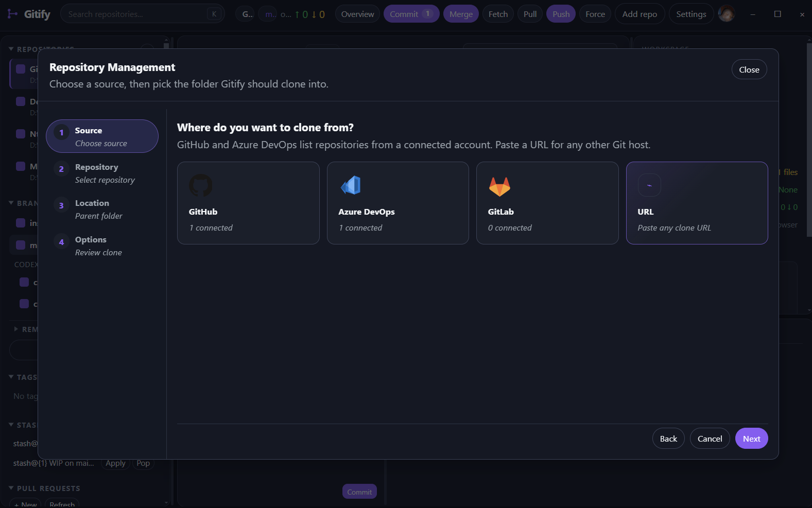Select the GitLab fox logo icon

tap(499, 186)
